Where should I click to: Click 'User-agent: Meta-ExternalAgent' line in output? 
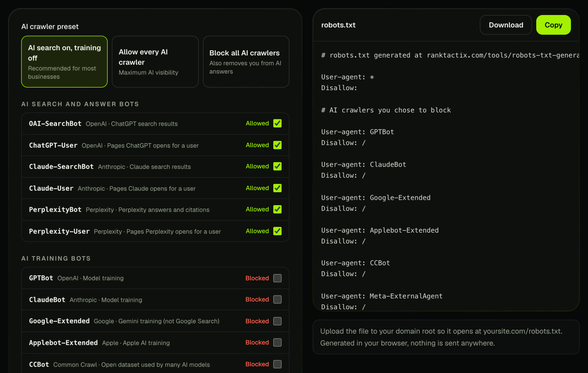pyautogui.click(x=382, y=296)
